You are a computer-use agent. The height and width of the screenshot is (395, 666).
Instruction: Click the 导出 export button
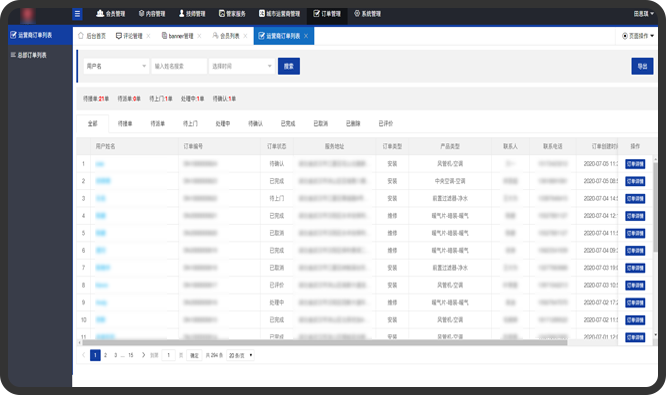tap(642, 66)
